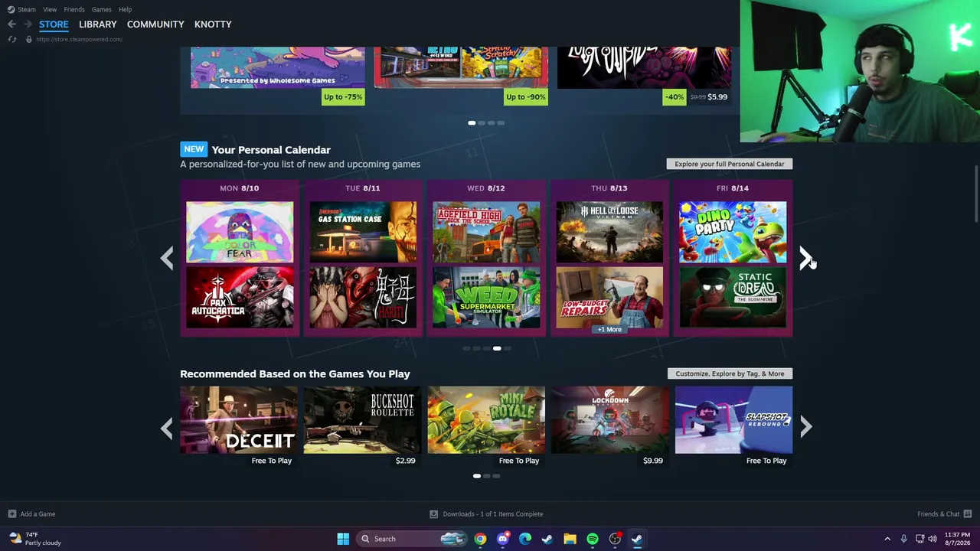Open Hell Let Loose Vietnam thumbnail
Screen dimensions: 980x551
pos(609,232)
